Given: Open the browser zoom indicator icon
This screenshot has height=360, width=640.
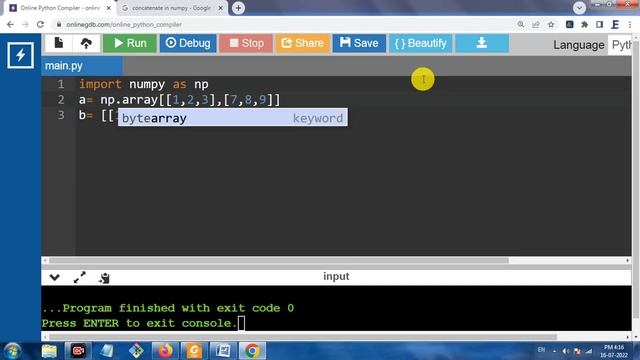Looking at the screenshot, I should [520, 24].
